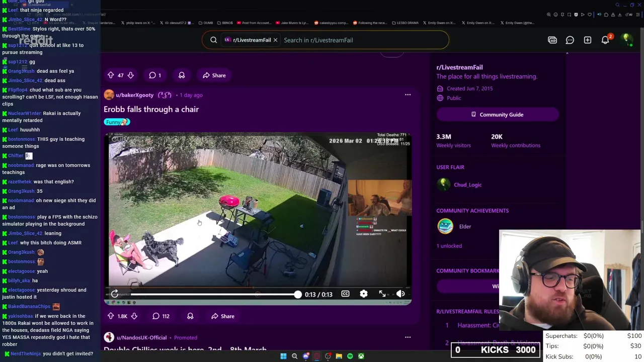The width and height of the screenshot is (644, 362).
Task: Open Spotify from the taskbar
Action: (x=350, y=356)
